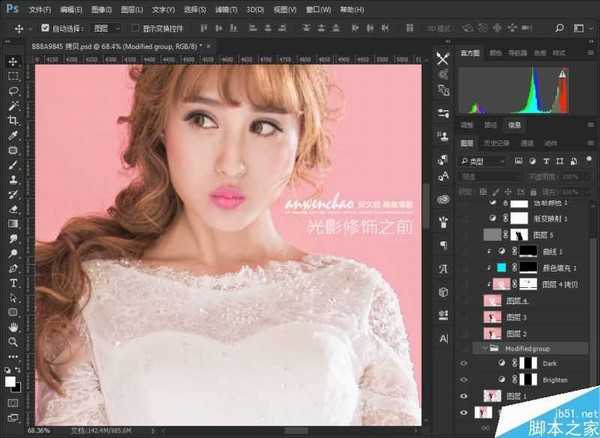This screenshot has height=438, width=600.
Task: Toggle the Auto-Select checkbox
Action: pyautogui.click(x=45, y=28)
